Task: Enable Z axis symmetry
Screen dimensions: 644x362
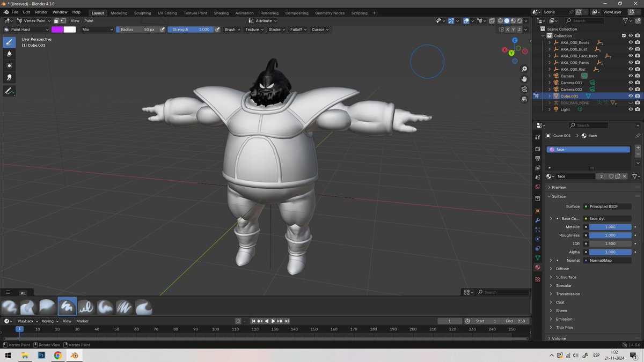Action: pyautogui.click(x=519, y=29)
